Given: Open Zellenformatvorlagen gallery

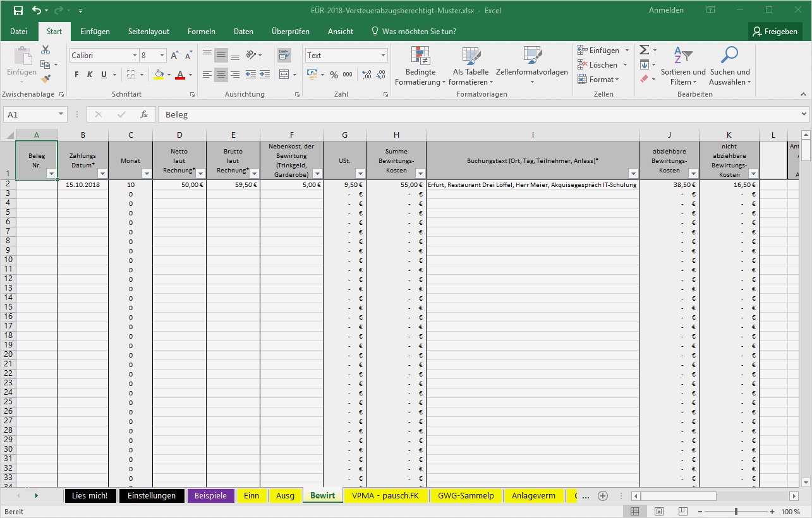Looking at the screenshot, I should pyautogui.click(x=531, y=65).
